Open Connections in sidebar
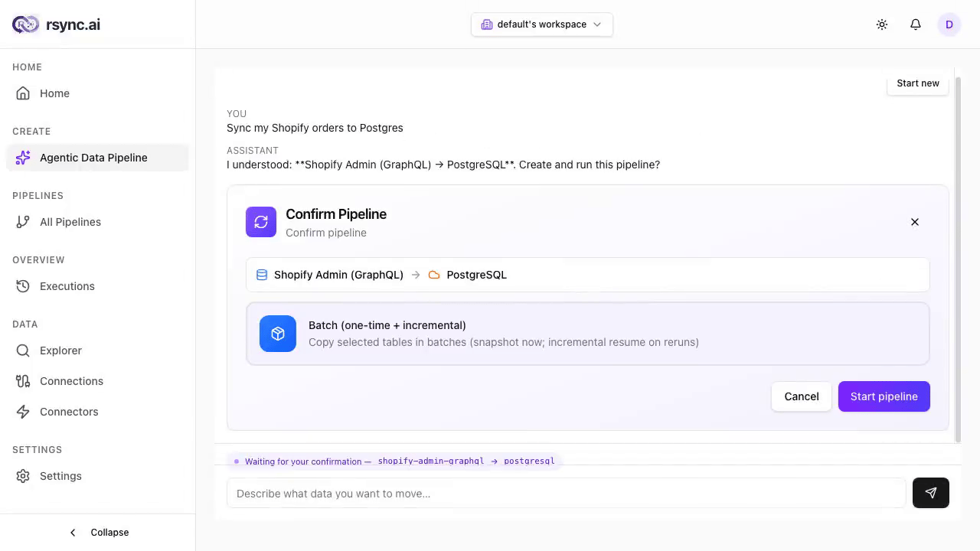Viewport: 980px width, 551px height. [x=98, y=381]
